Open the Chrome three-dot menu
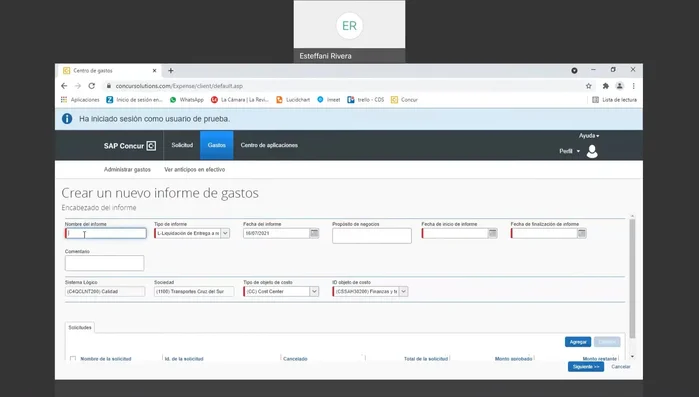The width and height of the screenshot is (699, 397). tap(633, 86)
